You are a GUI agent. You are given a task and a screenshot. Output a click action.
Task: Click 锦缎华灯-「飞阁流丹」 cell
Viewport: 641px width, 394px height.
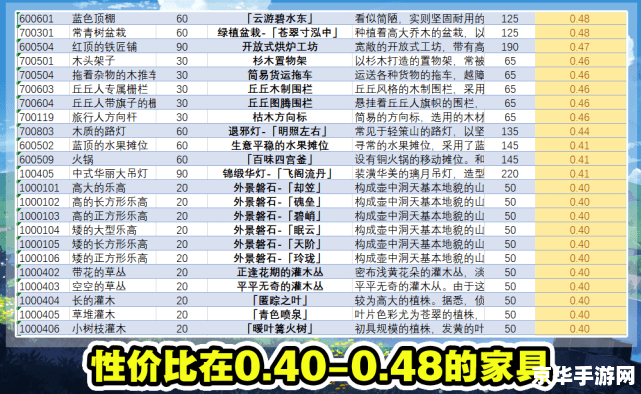point(279,174)
